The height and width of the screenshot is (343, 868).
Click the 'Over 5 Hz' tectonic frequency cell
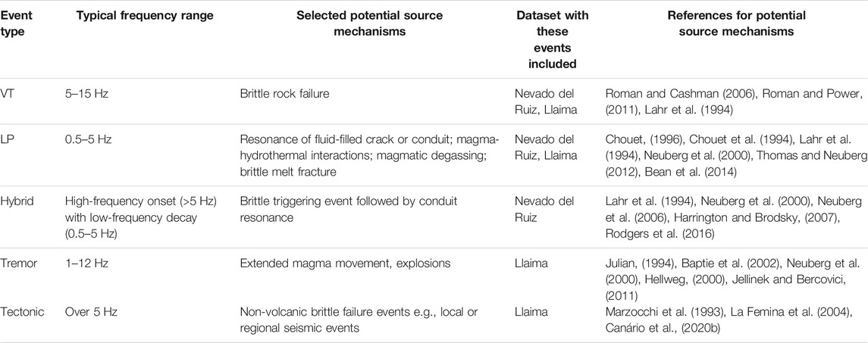[x=89, y=312]
